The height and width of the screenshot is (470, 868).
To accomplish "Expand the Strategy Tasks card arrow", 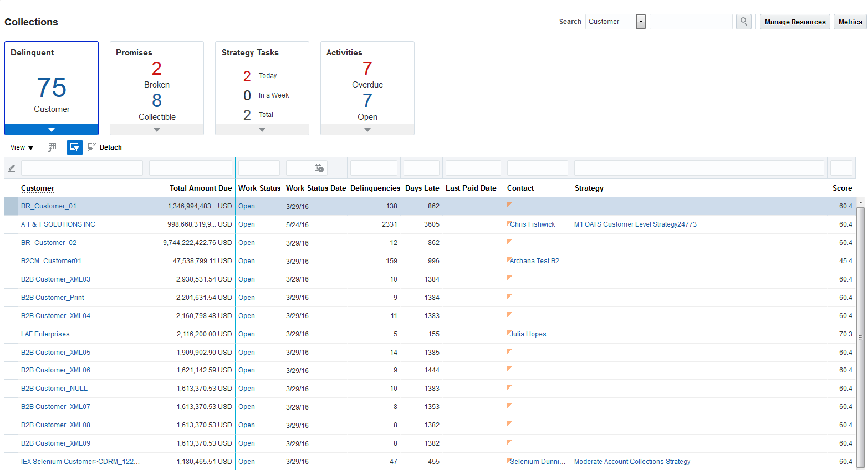I will pos(262,130).
